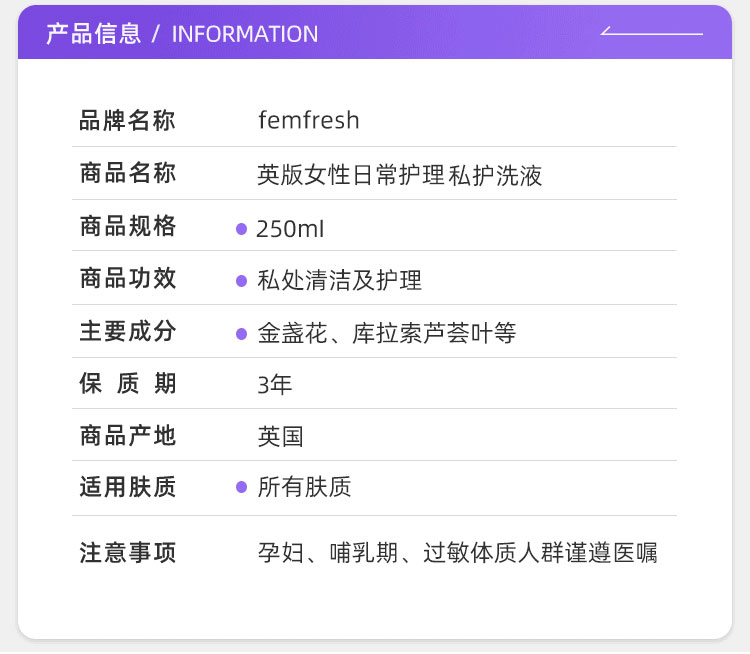The width and height of the screenshot is (750, 654).
Task: Select the 适用肤质 row label
Action: click(128, 487)
